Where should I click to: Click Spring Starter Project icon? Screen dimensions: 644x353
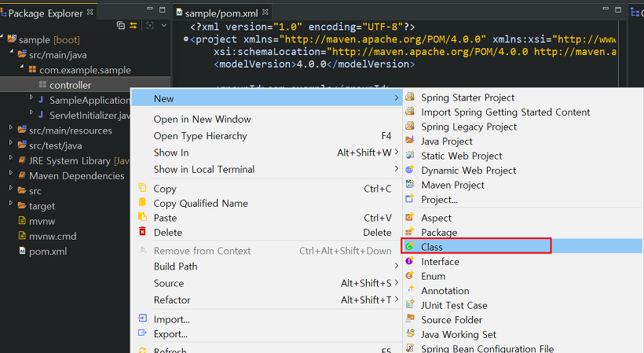[409, 97]
